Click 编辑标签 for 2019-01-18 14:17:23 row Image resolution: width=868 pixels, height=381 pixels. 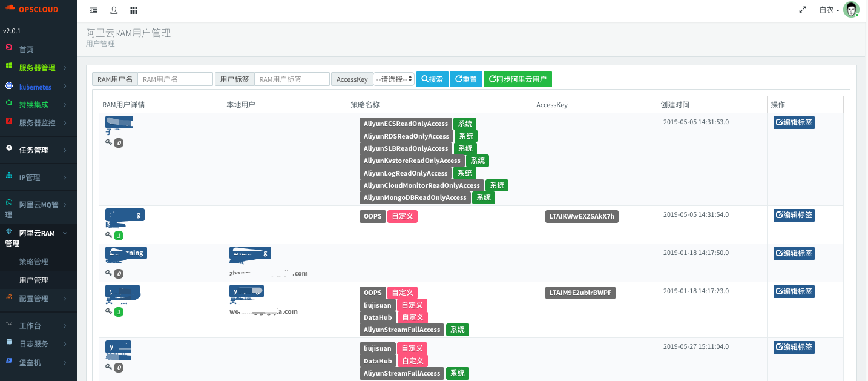(x=794, y=291)
